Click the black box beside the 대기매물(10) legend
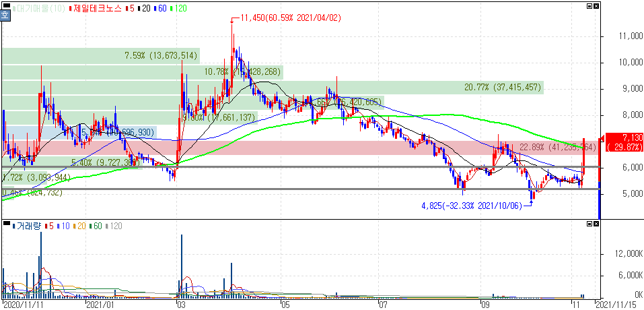 pos(6,5)
